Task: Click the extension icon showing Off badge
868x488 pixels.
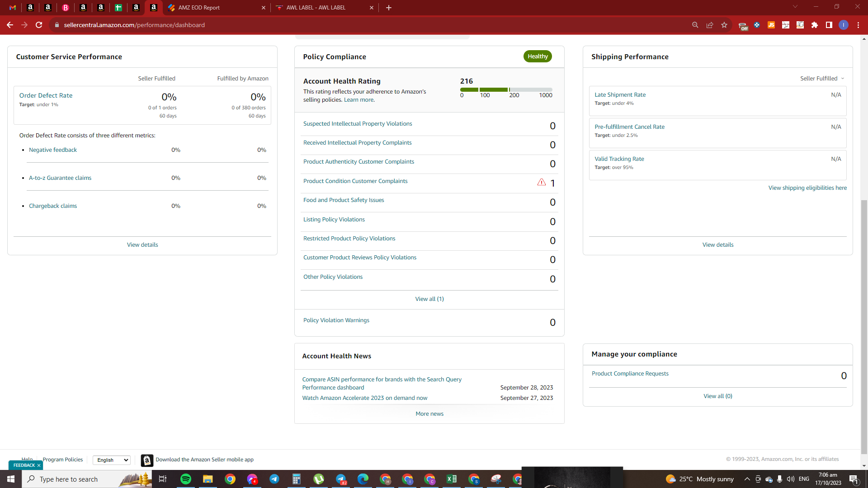Action: (743, 26)
